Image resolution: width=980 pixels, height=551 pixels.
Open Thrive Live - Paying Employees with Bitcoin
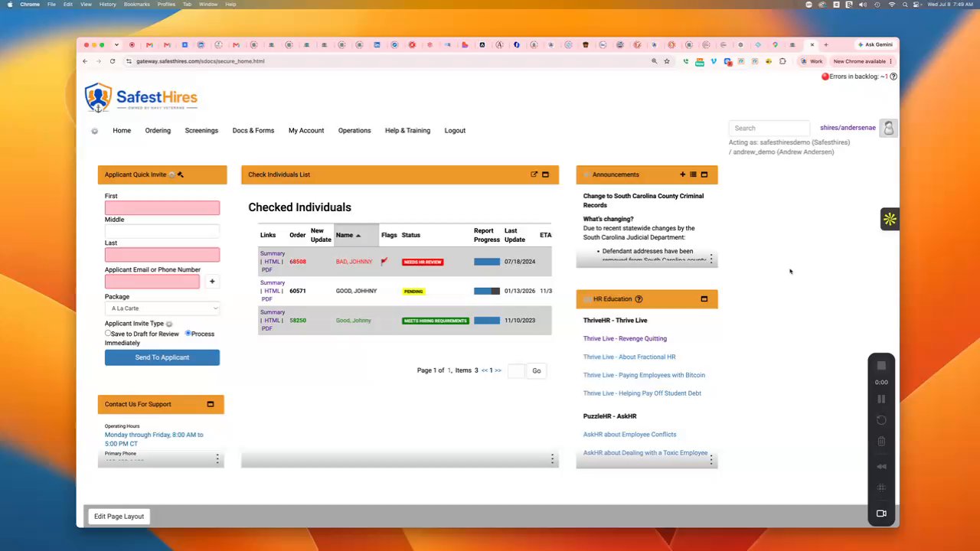tap(644, 375)
